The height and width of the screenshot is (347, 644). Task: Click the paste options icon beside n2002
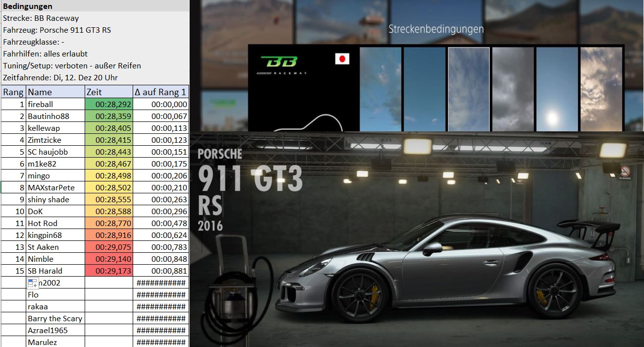pos(33,283)
